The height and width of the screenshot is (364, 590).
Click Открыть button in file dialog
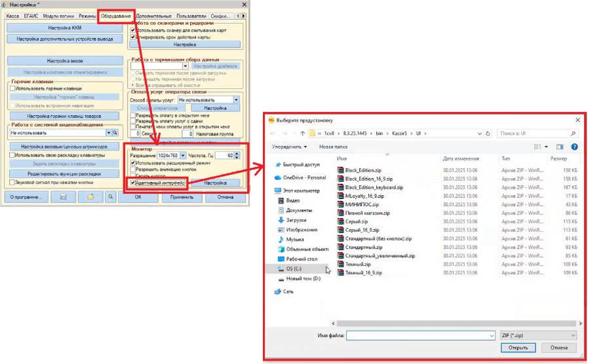pyautogui.click(x=518, y=348)
